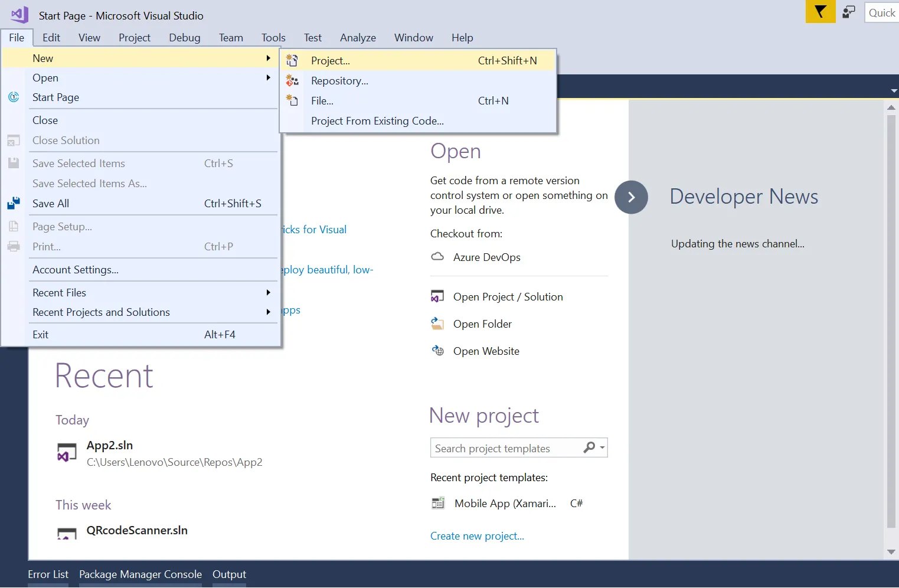This screenshot has height=588, width=899.
Task: Open Account Settings from File menu
Action: [x=140, y=269]
